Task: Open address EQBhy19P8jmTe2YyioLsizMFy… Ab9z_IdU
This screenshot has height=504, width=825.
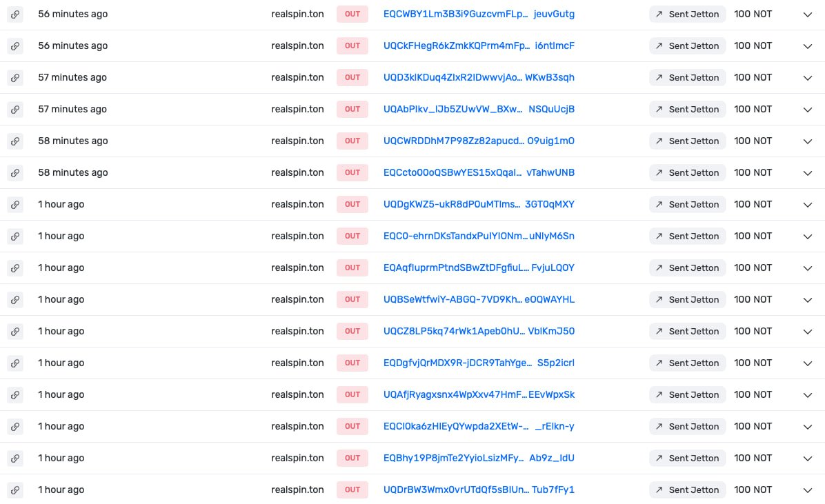Action: click(x=479, y=458)
